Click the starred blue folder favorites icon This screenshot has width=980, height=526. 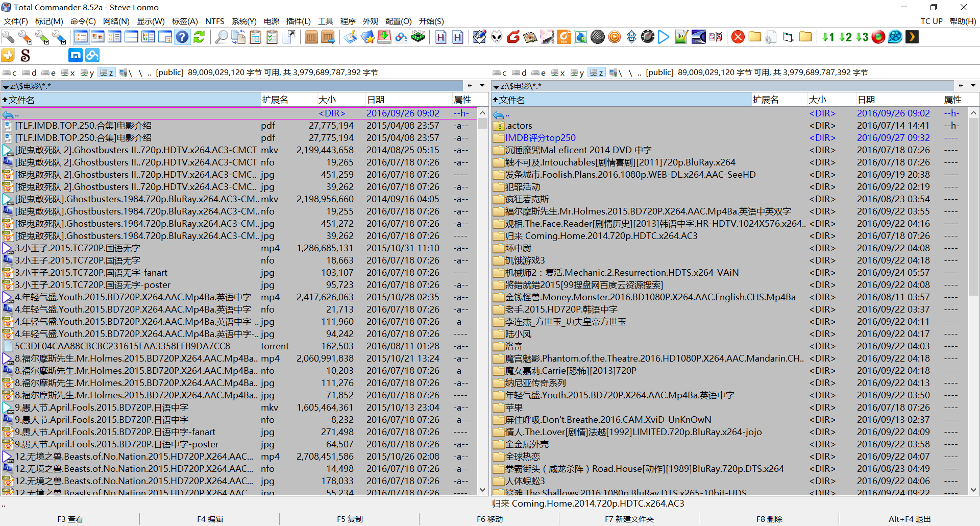coord(367,37)
